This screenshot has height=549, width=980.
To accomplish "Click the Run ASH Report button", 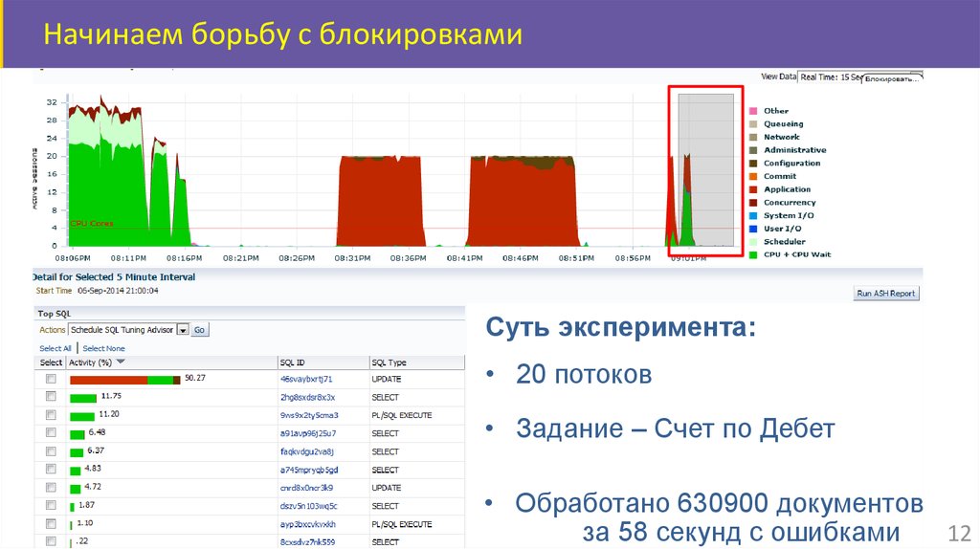I will [885, 293].
